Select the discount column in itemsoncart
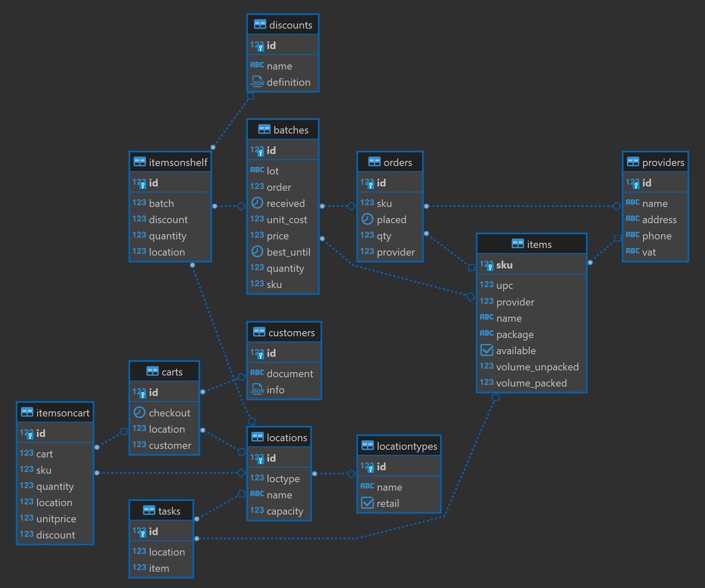 (x=55, y=535)
